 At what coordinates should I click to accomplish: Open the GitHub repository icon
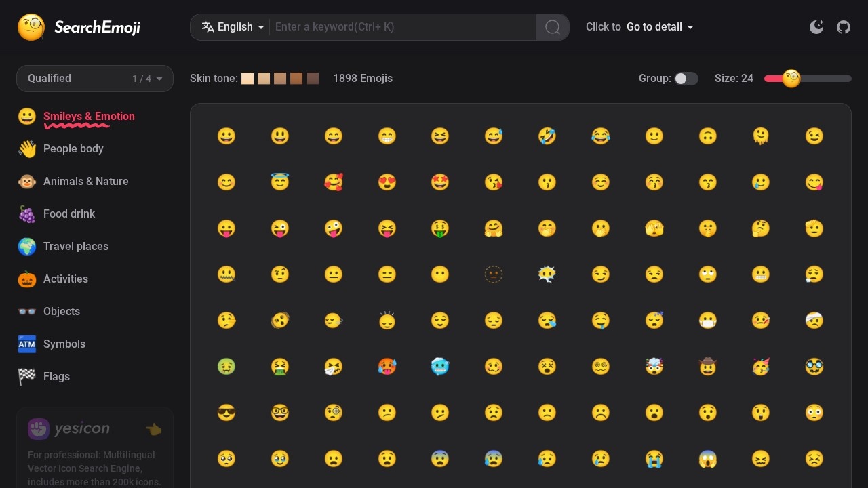pyautogui.click(x=844, y=26)
